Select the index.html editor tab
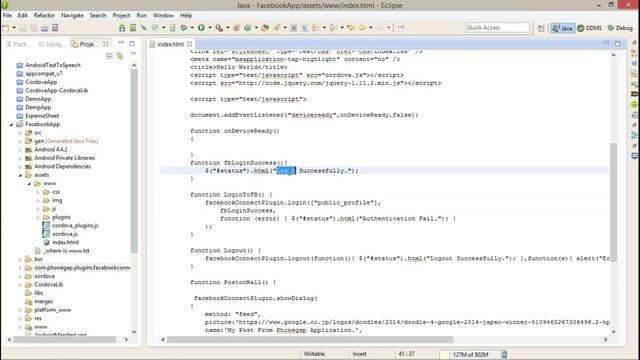Image resolution: width=640 pixels, height=360 pixels. click(170, 44)
